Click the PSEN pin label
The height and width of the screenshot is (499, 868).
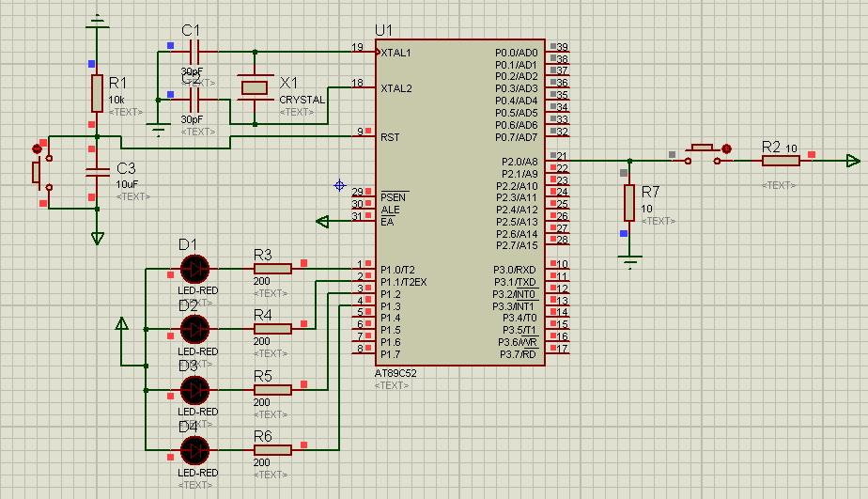tap(393, 197)
